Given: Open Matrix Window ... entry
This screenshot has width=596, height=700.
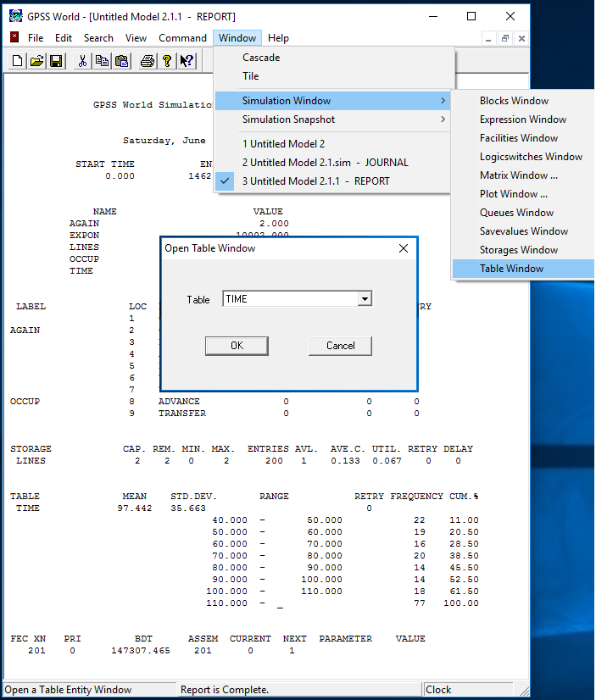Looking at the screenshot, I should pos(523,175).
